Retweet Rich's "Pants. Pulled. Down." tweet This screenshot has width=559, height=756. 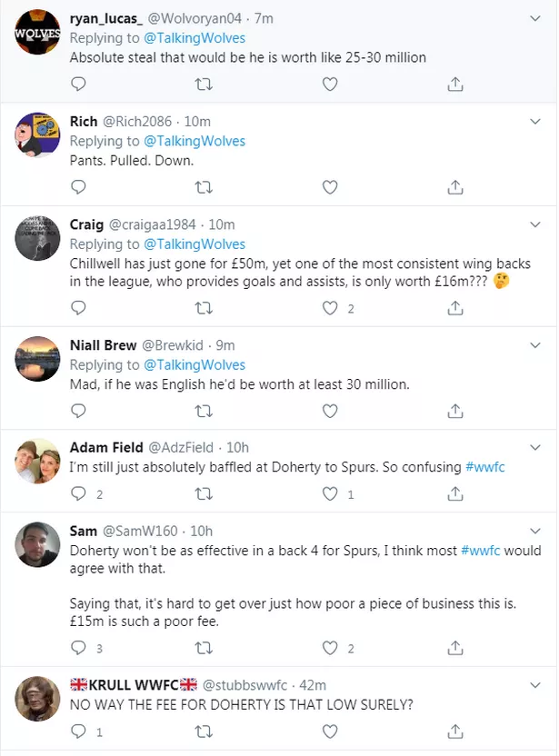pos(205,187)
